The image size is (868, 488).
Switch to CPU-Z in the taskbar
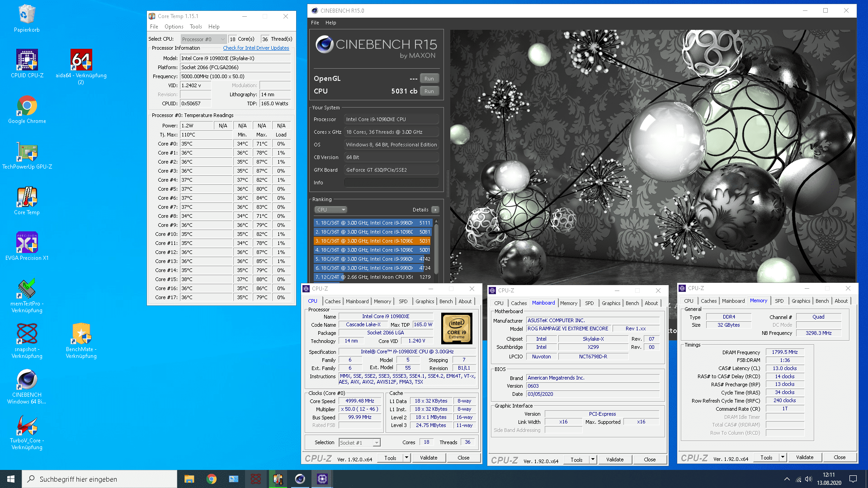(x=322, y=479)
